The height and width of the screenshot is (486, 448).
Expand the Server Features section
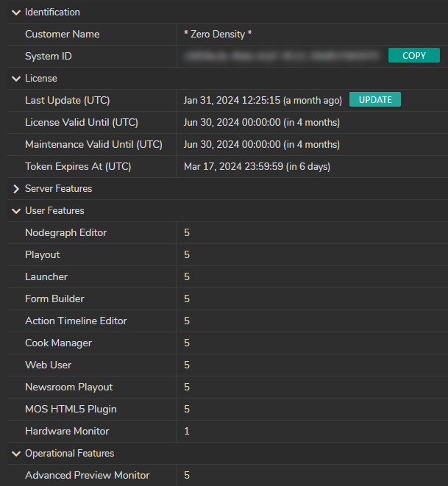pos(16,189)
